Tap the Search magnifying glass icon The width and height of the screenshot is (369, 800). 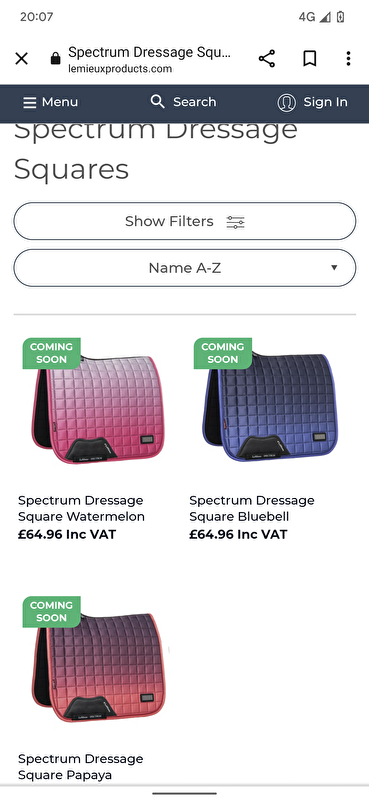pos(158,102)
